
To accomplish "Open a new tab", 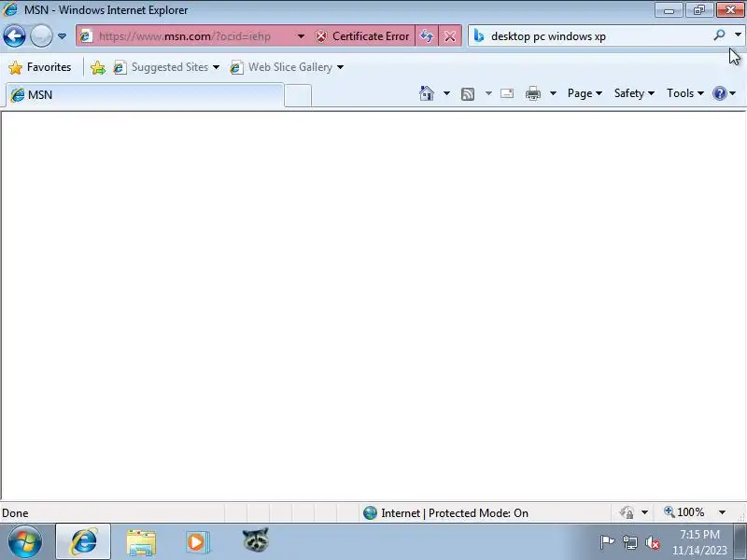I will [x=298, y=95].
